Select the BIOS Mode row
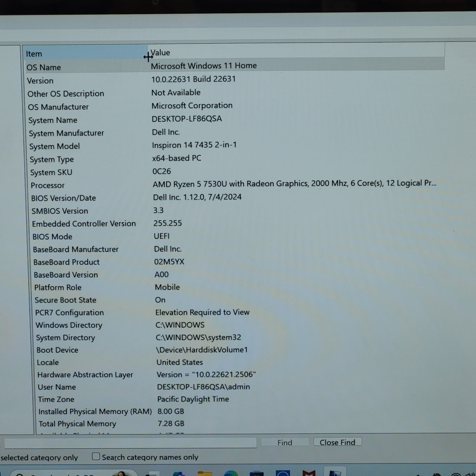Viewport: 476px width, 476px height. (x=238, y=236)
